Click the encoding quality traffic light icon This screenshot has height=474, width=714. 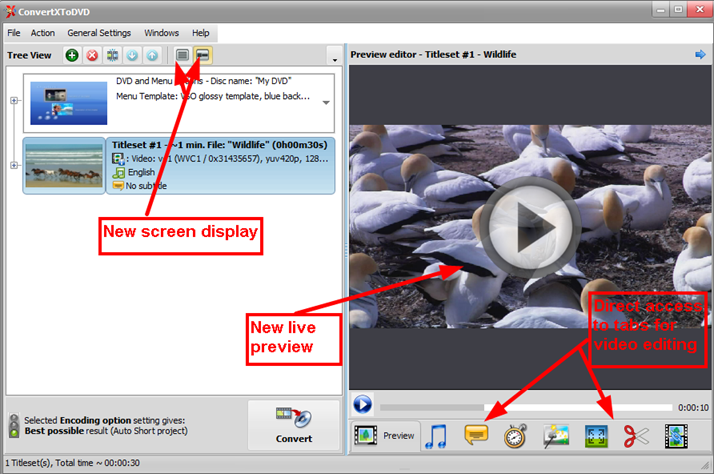14,425
